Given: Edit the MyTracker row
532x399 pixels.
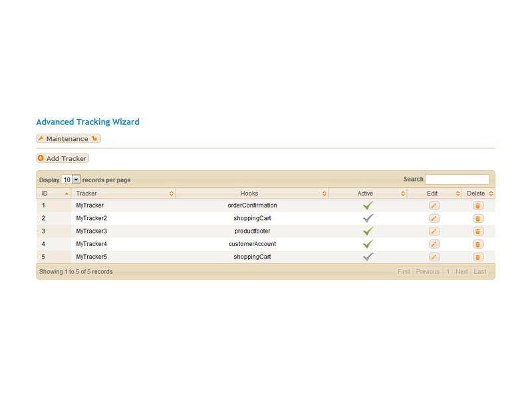Looking at the screenshot, I should click(434, 205).
